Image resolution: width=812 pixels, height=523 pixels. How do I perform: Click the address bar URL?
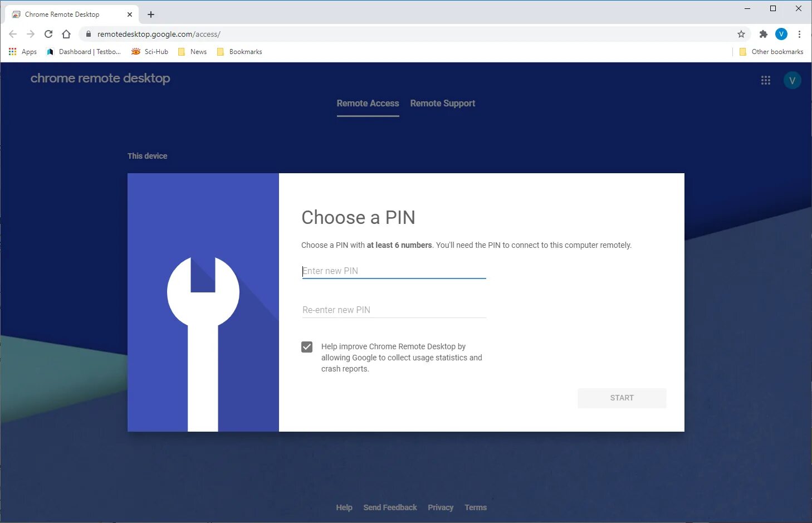coord(159,34)
